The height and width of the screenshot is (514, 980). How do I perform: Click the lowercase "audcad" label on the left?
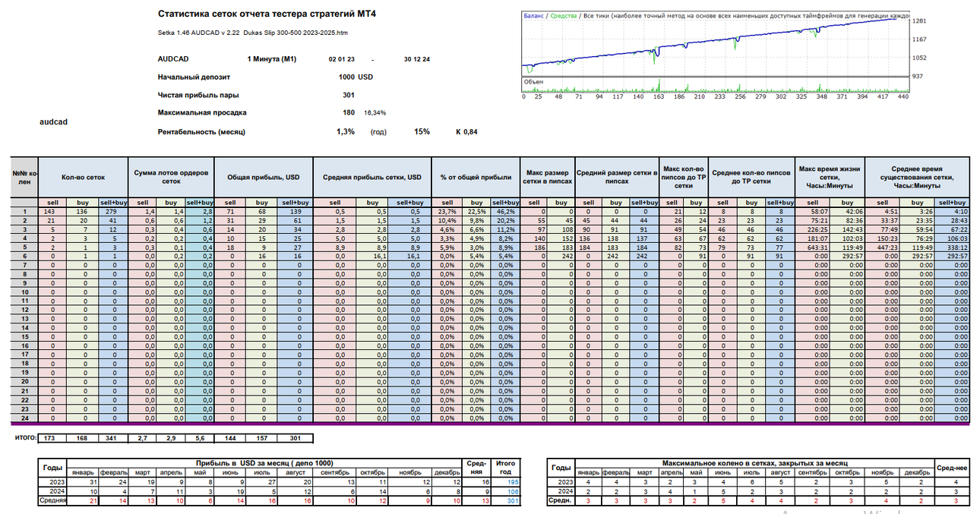(x=53, y=121)
